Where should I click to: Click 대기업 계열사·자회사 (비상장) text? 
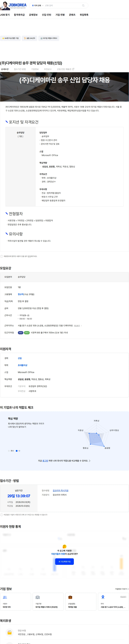click(x=46, y=607)
